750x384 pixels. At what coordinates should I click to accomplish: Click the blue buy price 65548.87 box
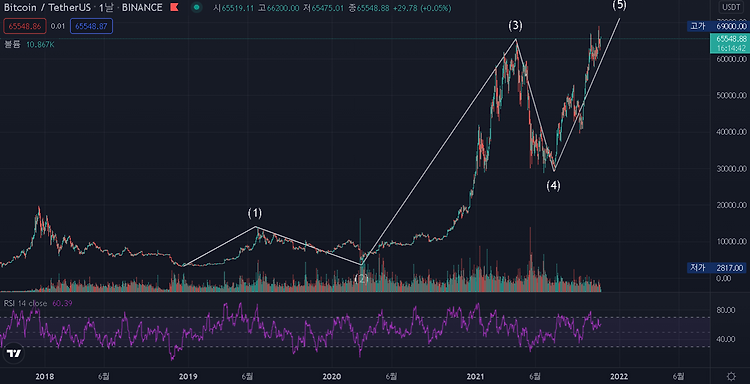[91, 26]
